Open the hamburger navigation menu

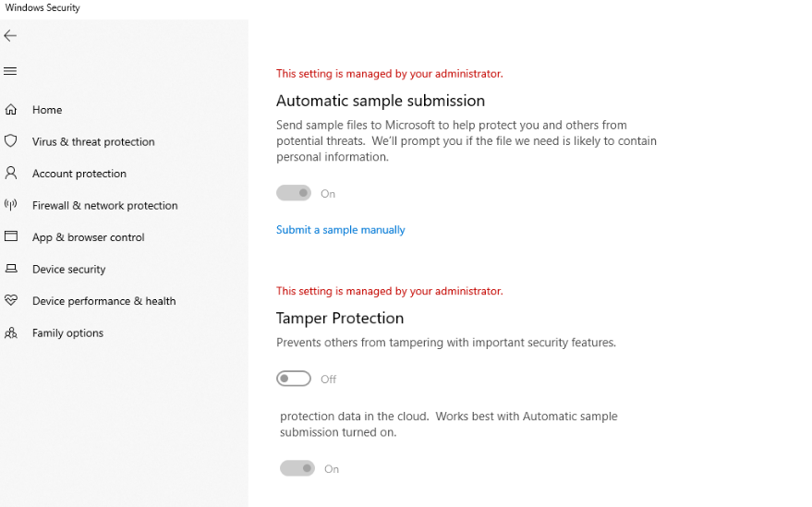point(11,71)
